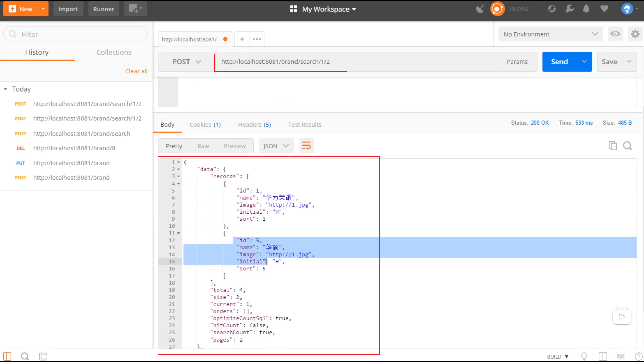This screenshot has width=644, height=362.
Task: Select the Raw view tab
Action: point(203,146)
